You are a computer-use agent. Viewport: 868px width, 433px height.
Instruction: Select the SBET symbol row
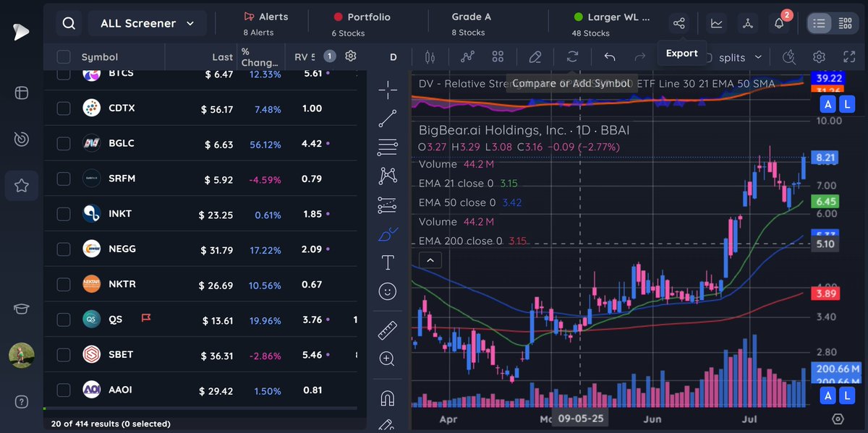pyautogui.click(x=200, y=355)
